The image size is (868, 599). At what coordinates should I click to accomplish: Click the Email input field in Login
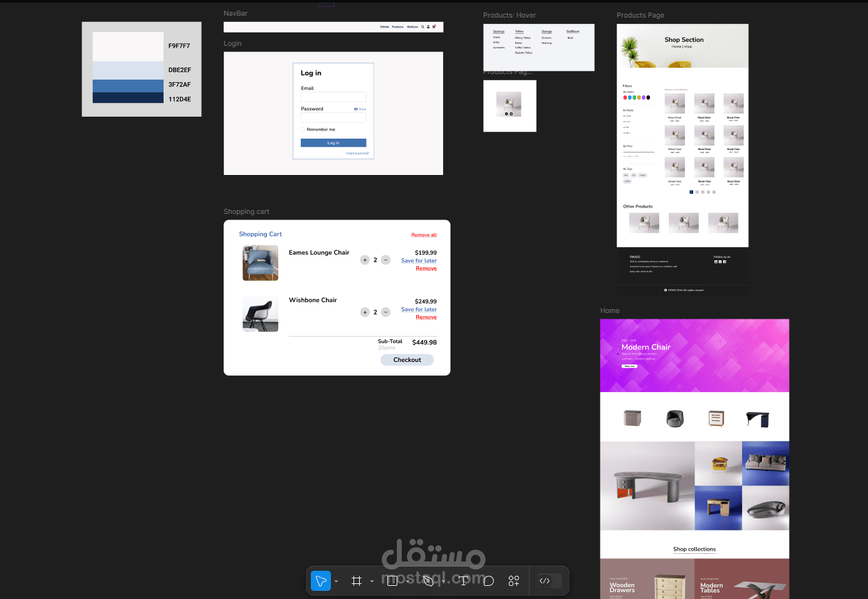click(x=333, y=97)
